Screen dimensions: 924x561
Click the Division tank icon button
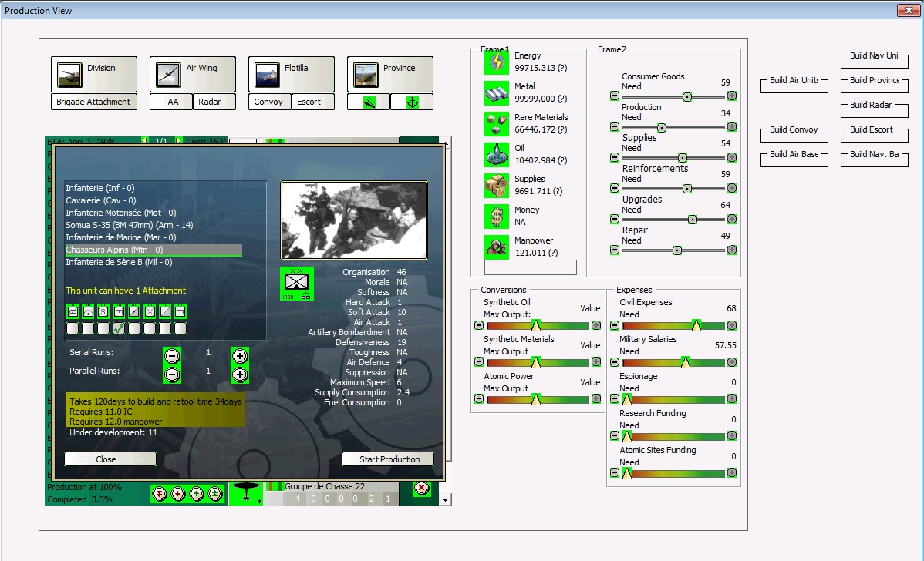(69, 75)
